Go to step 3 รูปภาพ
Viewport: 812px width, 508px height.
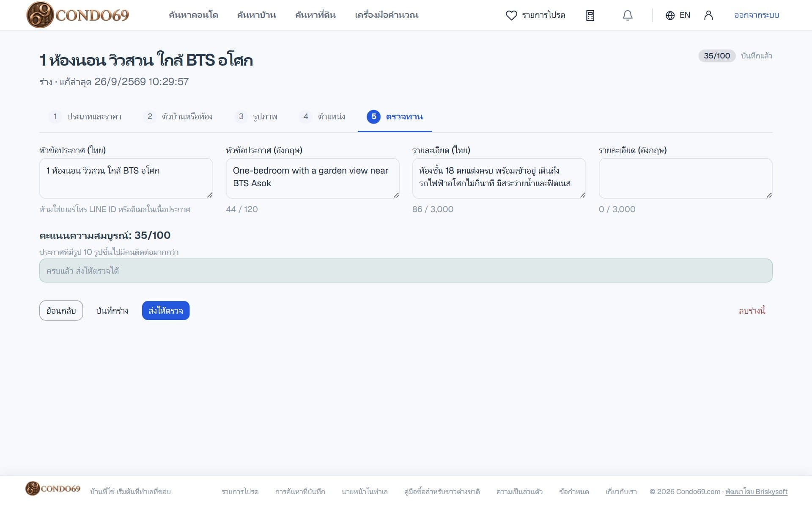point(256,116)
